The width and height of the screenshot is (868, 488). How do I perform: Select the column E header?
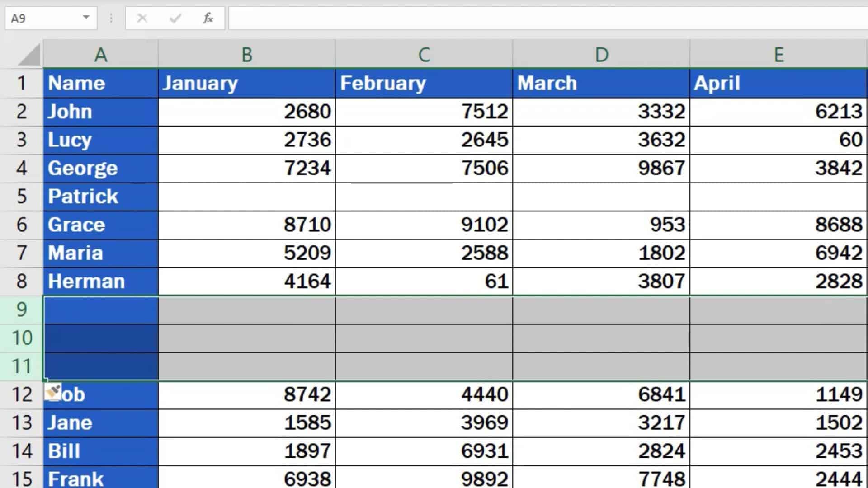778,54
